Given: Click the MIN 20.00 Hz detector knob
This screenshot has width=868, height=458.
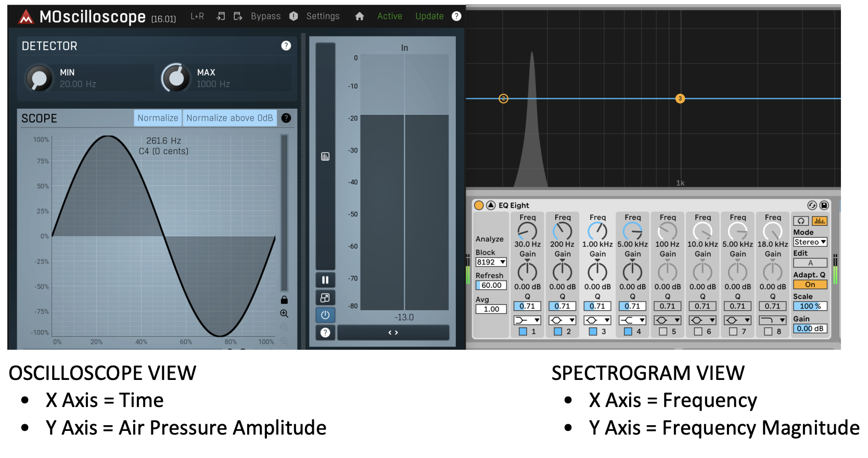Looking at the screenshot, I should (x=40, y=79).
